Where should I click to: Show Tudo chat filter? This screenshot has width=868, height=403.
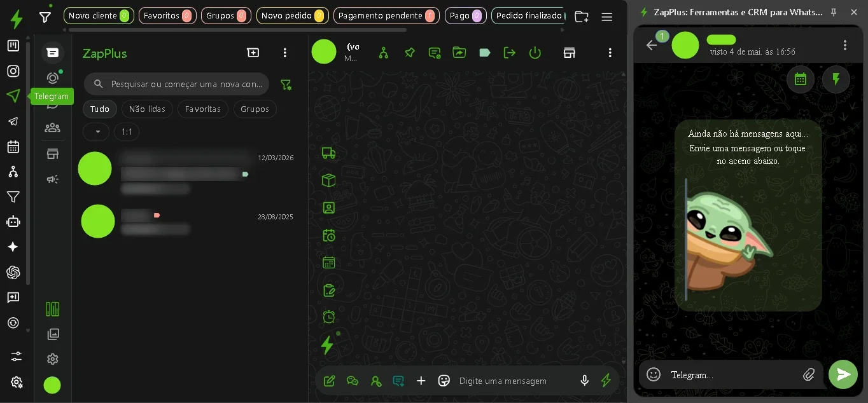coord(100,109)
